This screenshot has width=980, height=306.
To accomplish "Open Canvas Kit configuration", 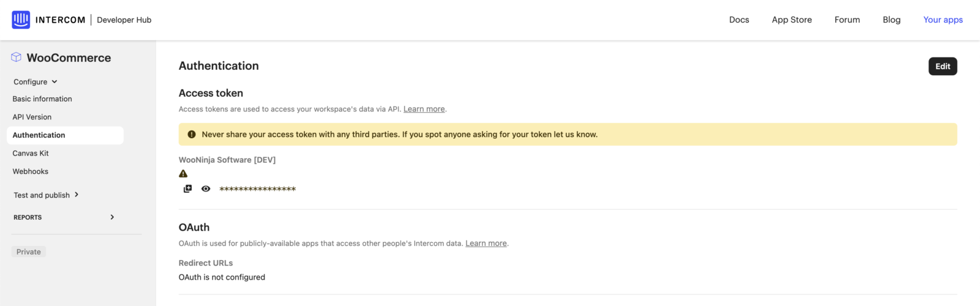I will pyautogui.click(x=31, y=154).
